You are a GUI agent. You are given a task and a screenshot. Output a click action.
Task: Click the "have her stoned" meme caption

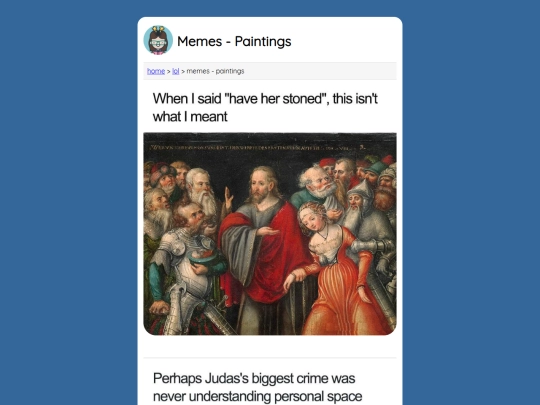[265, 107]
